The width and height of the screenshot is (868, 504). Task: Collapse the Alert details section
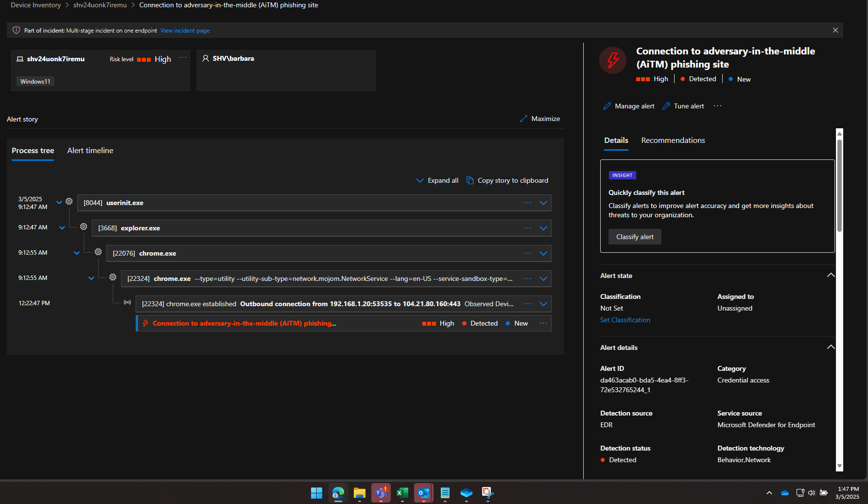tap(831, 347)
